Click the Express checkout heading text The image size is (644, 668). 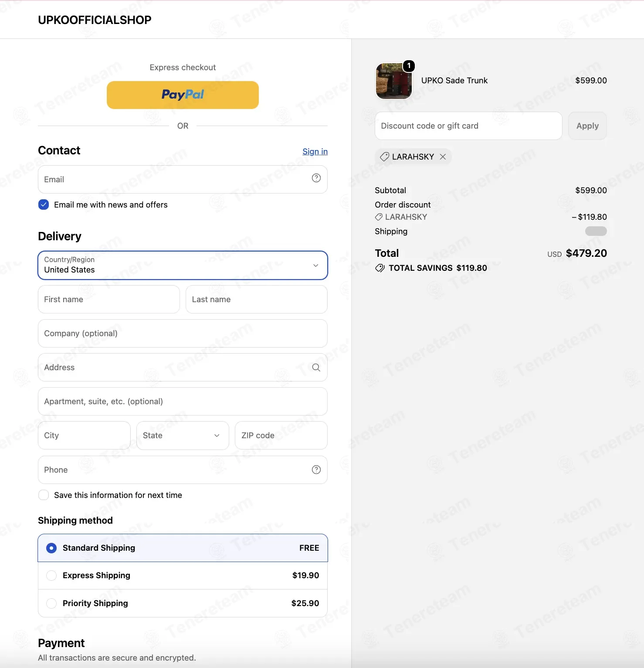[183, 68]
